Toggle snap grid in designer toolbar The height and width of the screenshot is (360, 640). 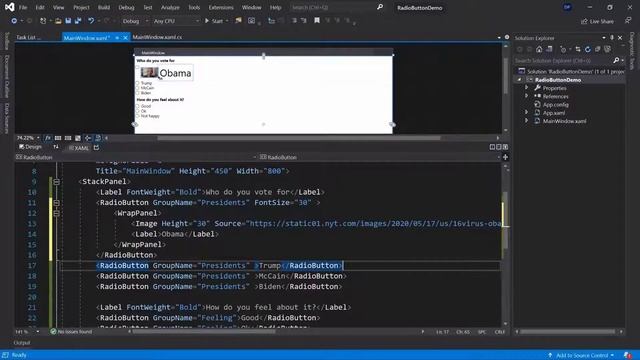(x=58, y=138)
